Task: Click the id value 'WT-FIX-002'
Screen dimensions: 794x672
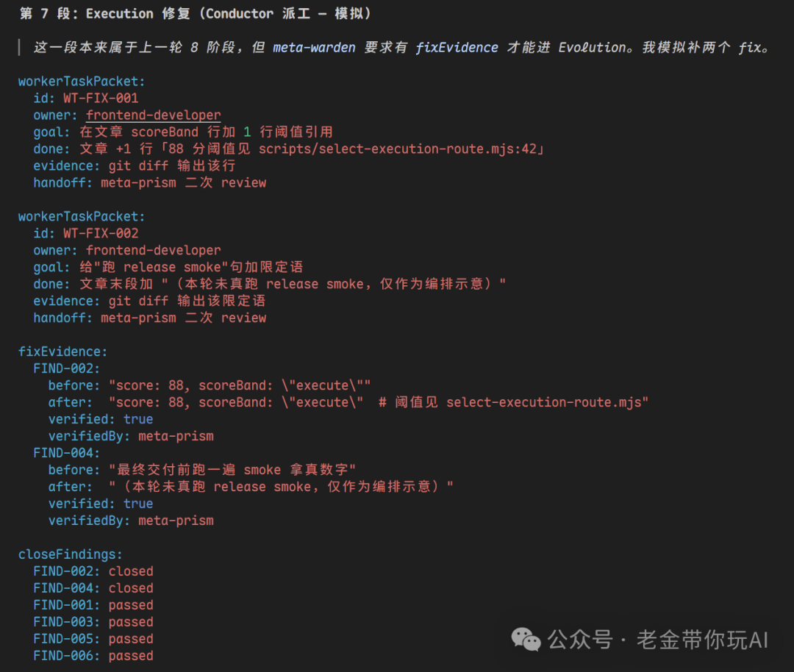Action: pyautogui.click(x=101, y=234)
